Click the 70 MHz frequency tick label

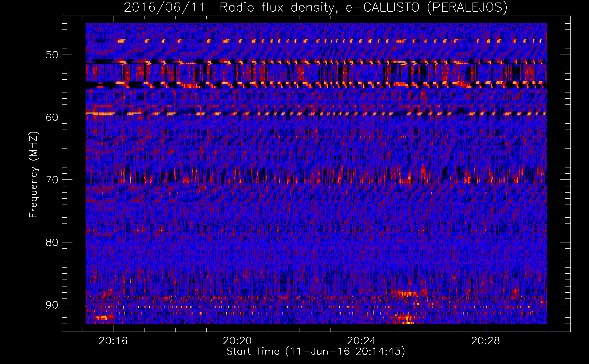pos(52,180)
